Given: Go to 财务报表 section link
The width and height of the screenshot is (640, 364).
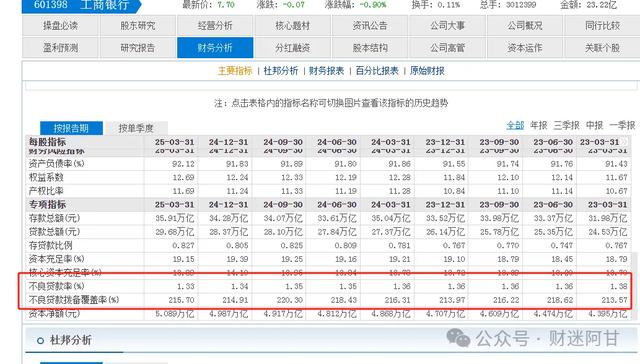Looking at the screenshot, I should click(x=327, y=71).
